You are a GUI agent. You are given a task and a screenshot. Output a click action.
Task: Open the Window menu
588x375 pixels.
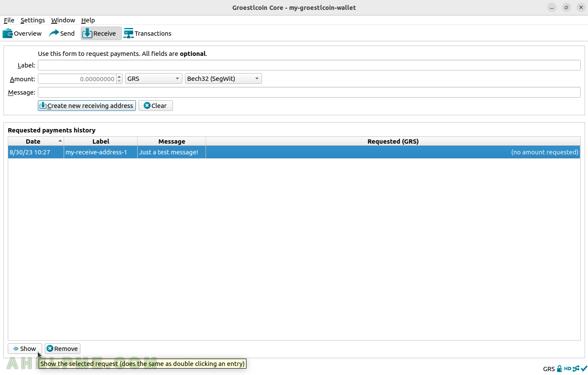pos(63,20)
